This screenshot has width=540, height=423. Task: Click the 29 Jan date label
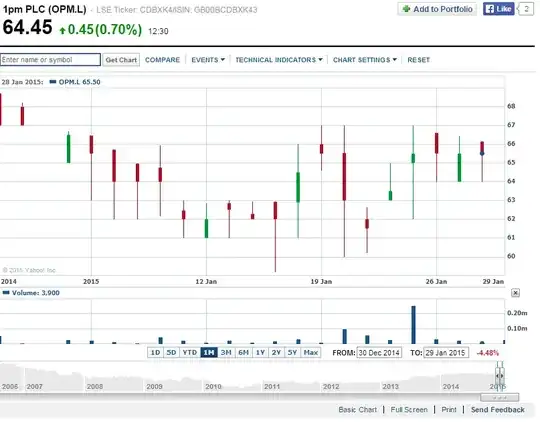[x=493, y=281]
